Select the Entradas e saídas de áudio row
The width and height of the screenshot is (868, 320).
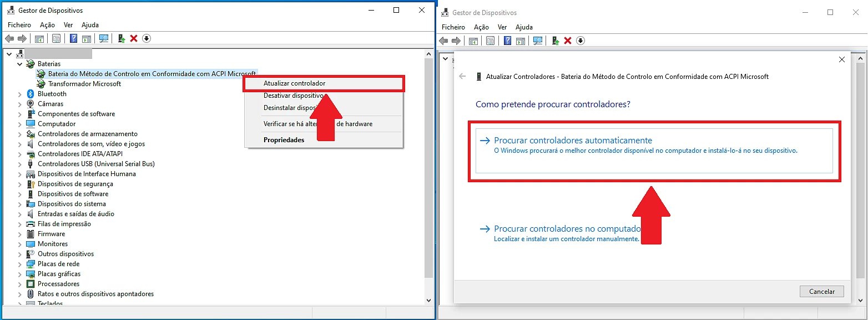click(x=75, y=214)
